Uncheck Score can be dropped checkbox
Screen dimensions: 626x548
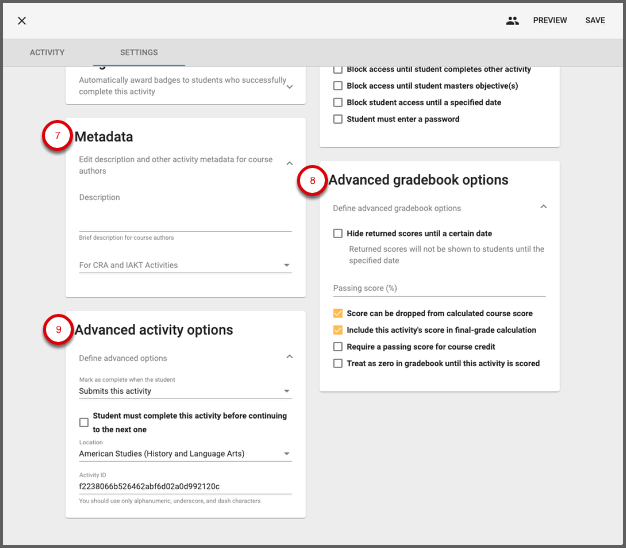pos(338,314)
